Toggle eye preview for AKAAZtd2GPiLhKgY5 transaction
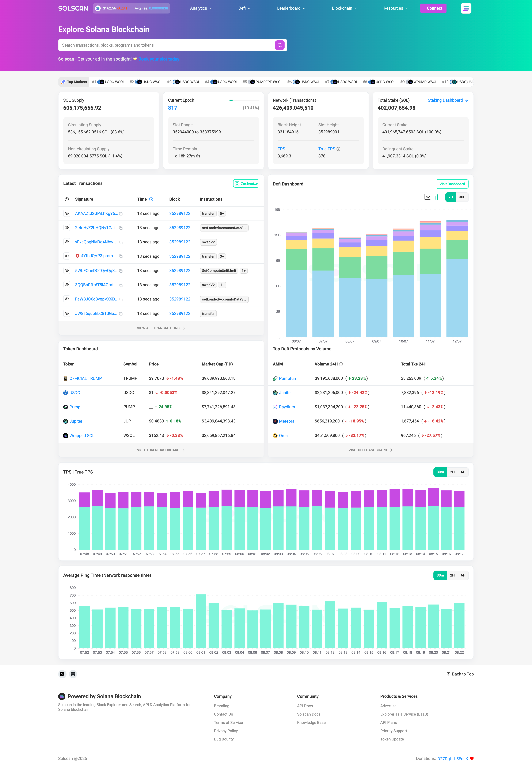The image size is (532, 766). tap(67, 213)
